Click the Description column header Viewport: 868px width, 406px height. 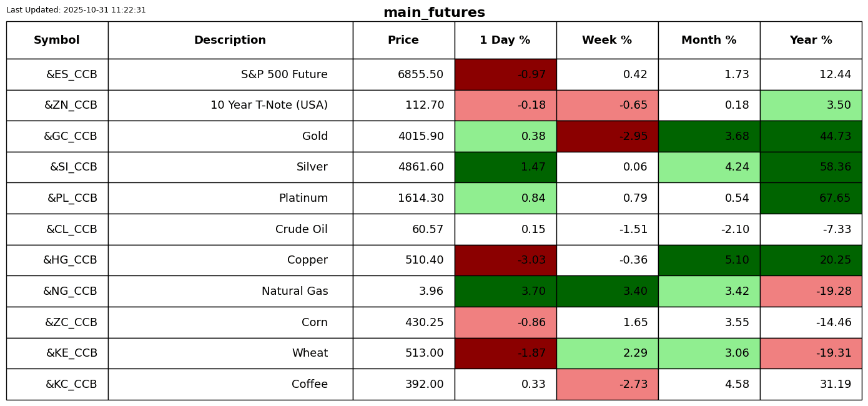[230, 41]
